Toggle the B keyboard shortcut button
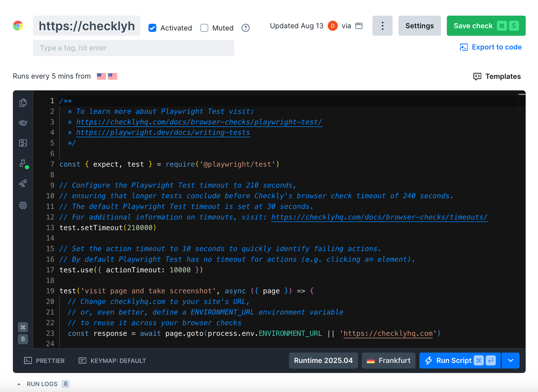 point(23,339)
